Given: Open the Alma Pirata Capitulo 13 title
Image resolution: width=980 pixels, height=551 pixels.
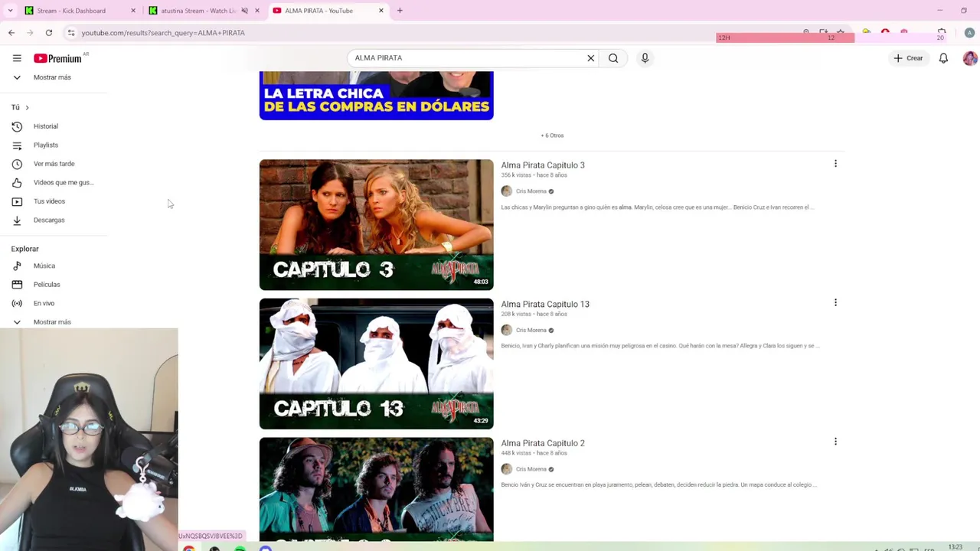Looking at the screenshot, I should tap(545, 305).
